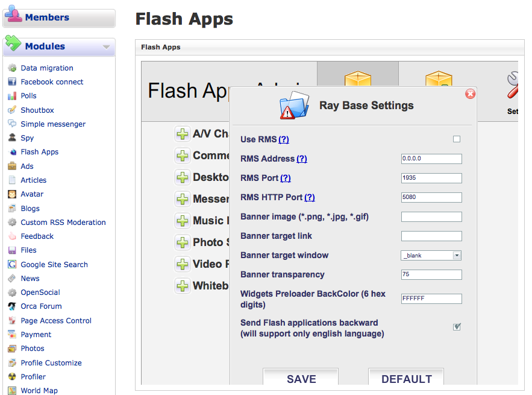Screen dimensions: 532x395
Task: Click the Shoutbox megaphone icon
Action: point(12,110)
